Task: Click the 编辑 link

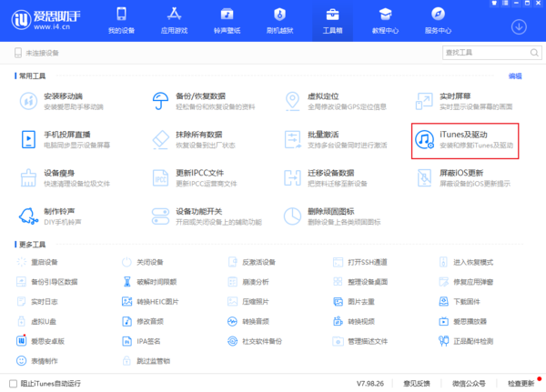Action: pos(515,75)
